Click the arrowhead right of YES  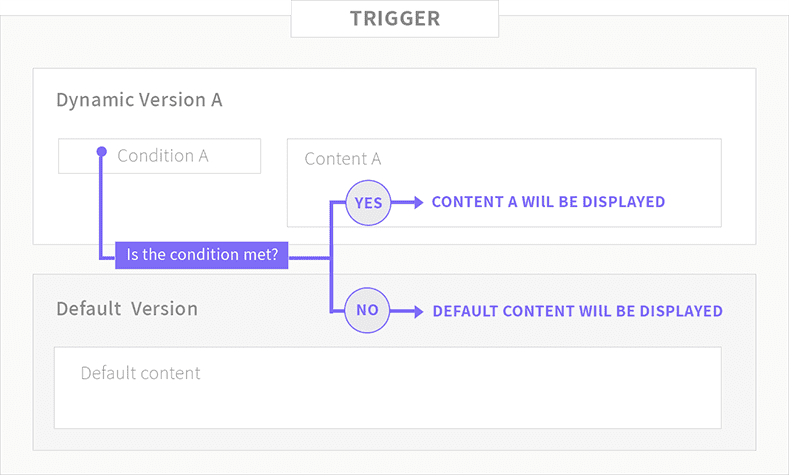[417, 202]
